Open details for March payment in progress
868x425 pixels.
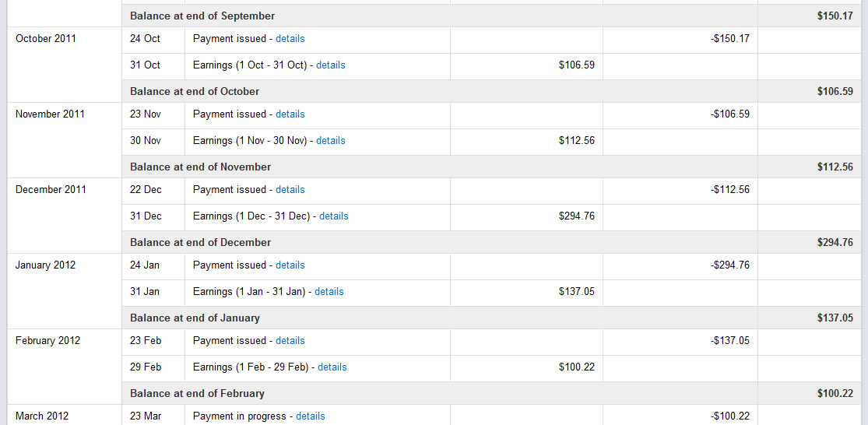311,416
